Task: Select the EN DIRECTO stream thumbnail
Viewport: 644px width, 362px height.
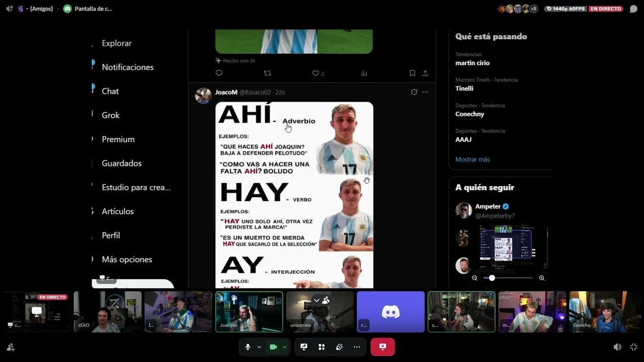Action: click(36, 312)
